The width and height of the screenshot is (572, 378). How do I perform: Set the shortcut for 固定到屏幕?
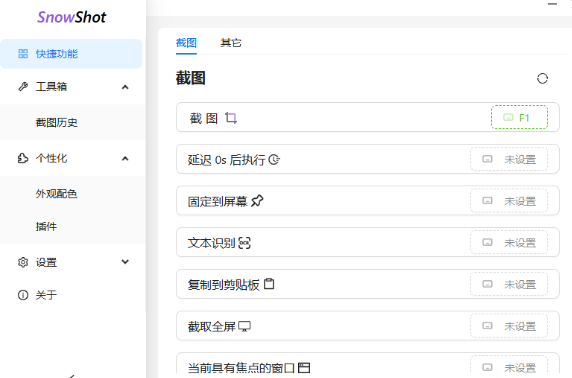pyautogui.click(x=509, y=201)
